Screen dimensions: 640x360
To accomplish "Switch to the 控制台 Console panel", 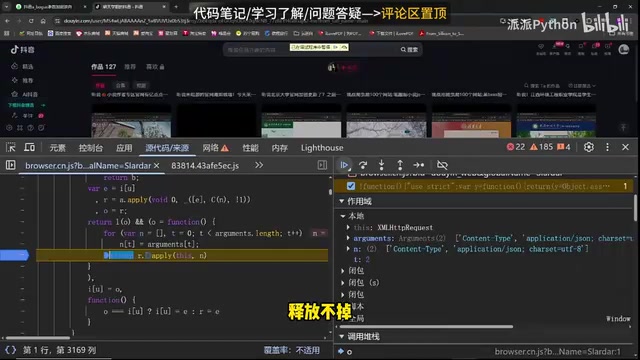I will (91, 148).
